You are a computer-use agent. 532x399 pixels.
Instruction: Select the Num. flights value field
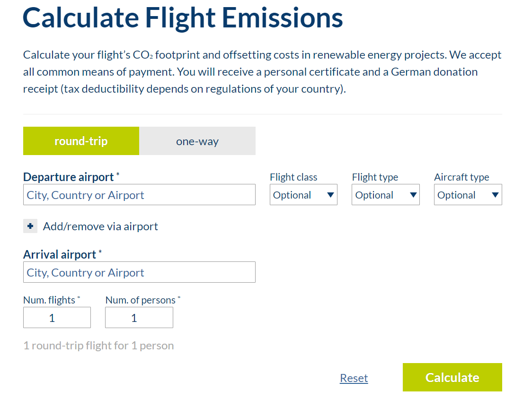click(x=57, y=317)
